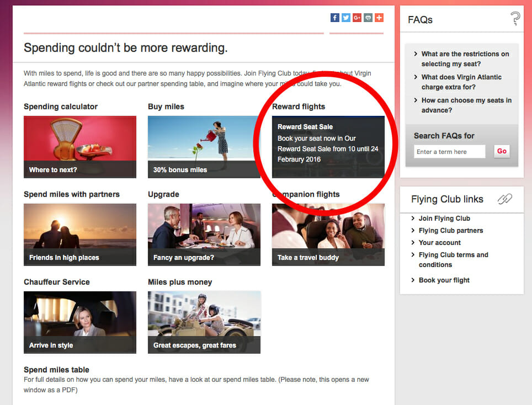Open the 'Friends in high places' partners tile
The image size is (532, 405).
(80, 235)
